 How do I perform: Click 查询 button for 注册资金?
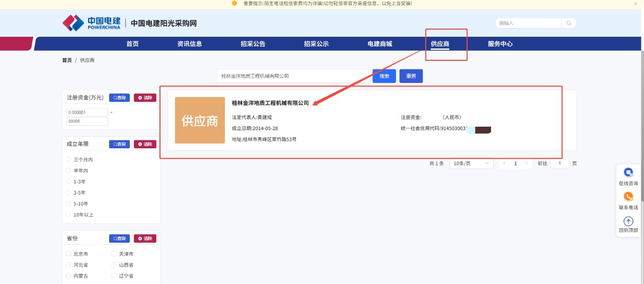coord(119,98)
